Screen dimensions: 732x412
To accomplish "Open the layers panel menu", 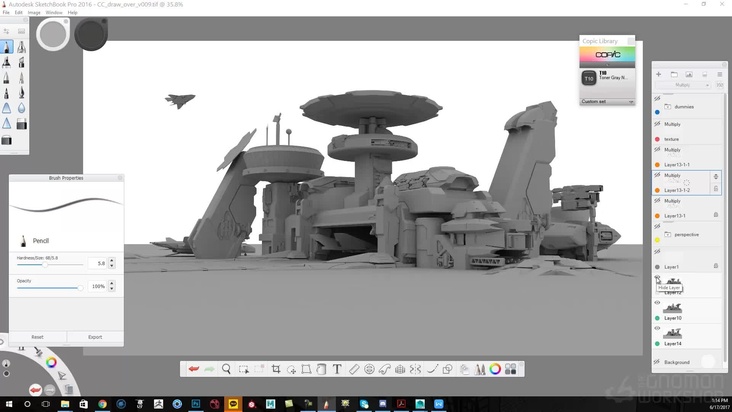I will point(718,74).
